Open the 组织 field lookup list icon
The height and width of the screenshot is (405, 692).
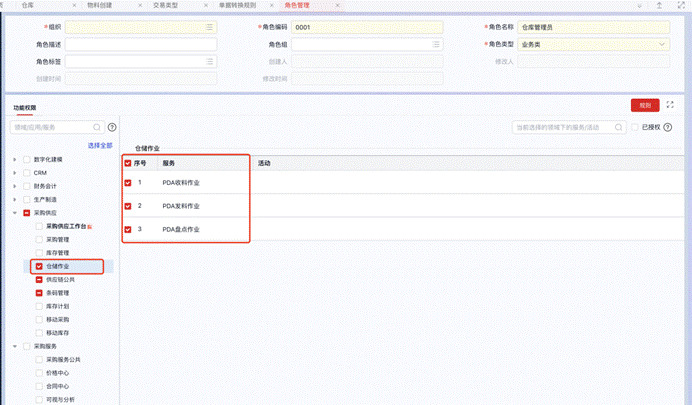[209, 27]
